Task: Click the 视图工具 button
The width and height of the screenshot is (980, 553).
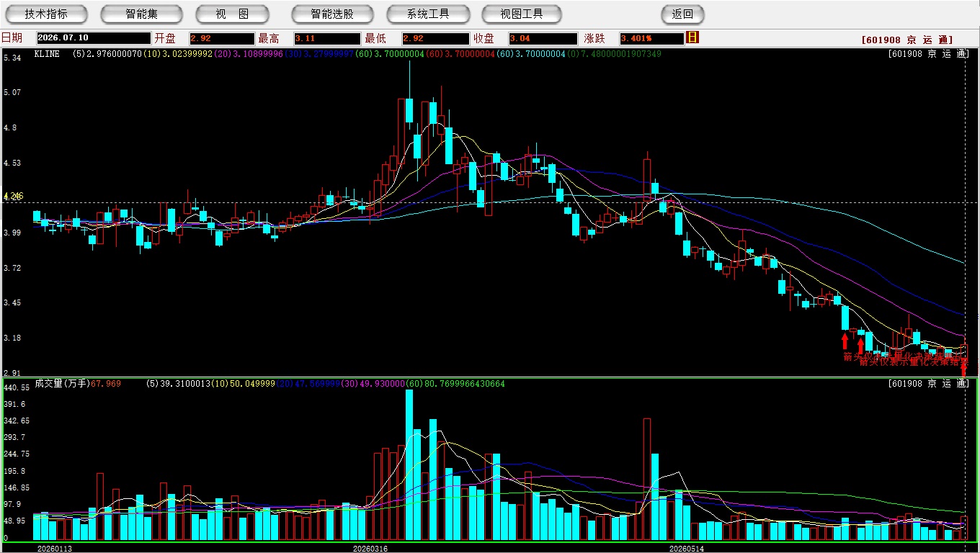Action: point(522,14)
